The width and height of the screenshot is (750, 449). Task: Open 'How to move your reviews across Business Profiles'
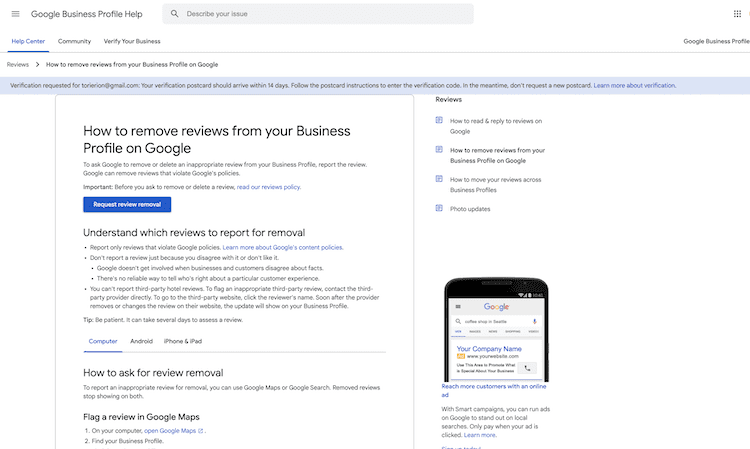coord(496,185)
